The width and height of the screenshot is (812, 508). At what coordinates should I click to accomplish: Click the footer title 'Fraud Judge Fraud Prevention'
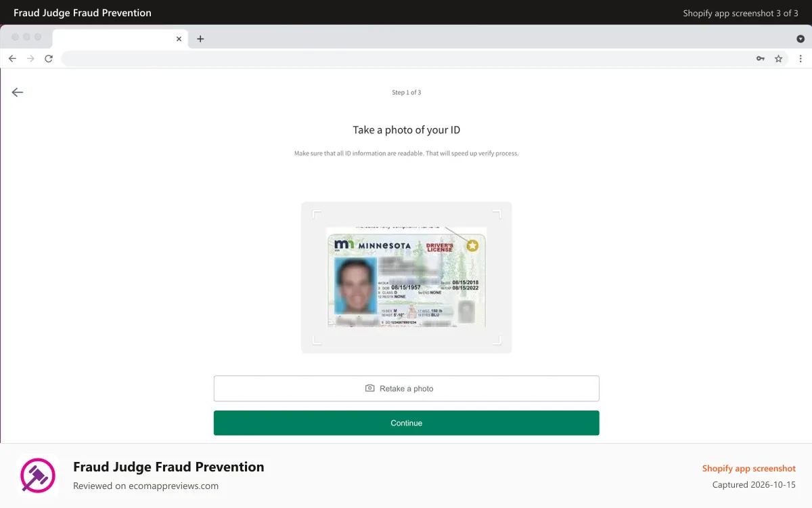[x=168, y=467]
